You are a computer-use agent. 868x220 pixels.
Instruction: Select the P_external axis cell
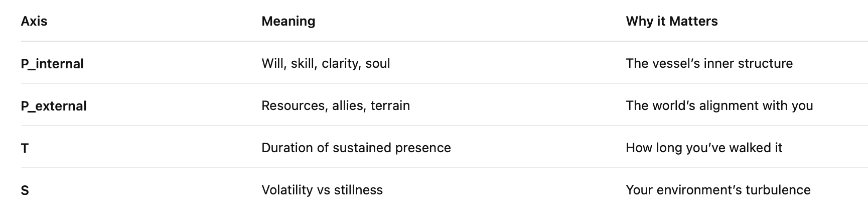tap(54, 106)
